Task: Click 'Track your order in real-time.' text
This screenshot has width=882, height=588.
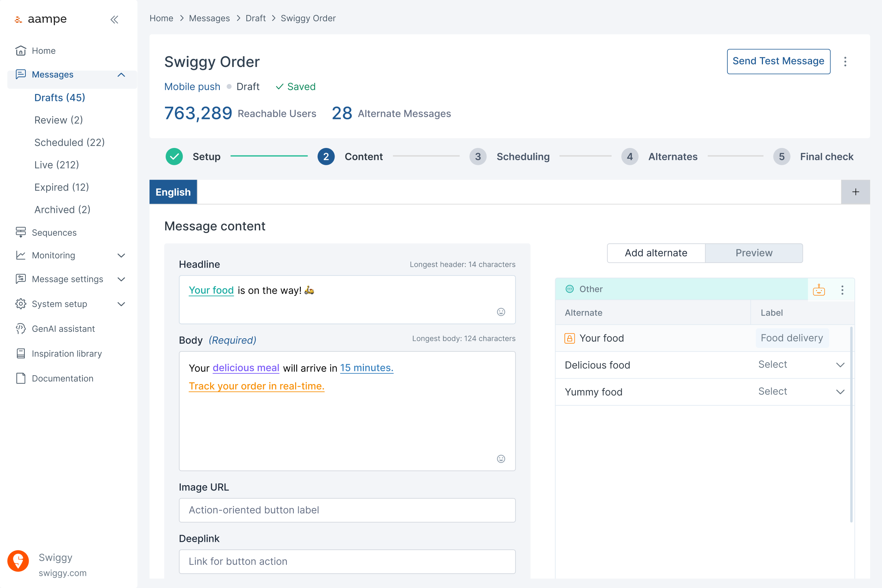Action: (x=257, y=386)
